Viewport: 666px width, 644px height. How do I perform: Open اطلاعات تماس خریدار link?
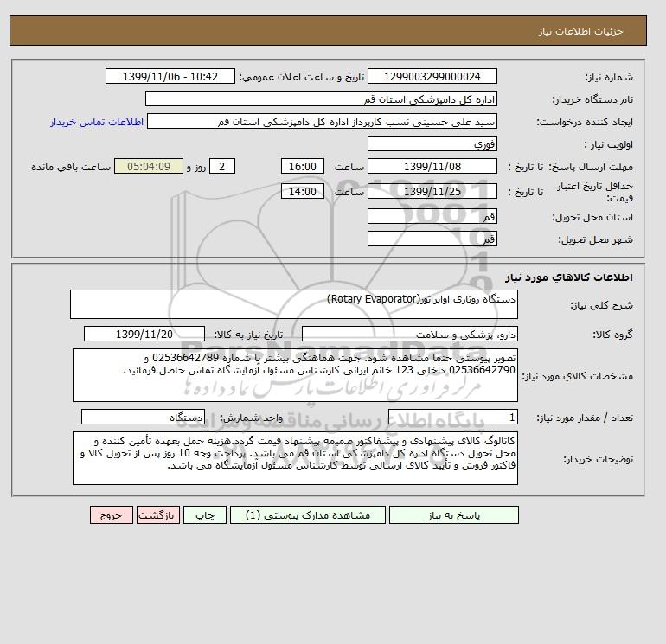(x=97, y=122)
